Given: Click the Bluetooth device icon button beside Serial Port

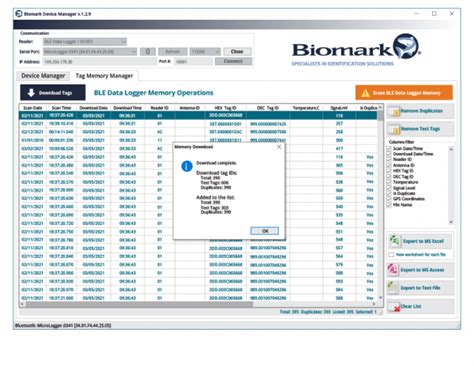Looking at the screenshot, I should coord(147,52).
